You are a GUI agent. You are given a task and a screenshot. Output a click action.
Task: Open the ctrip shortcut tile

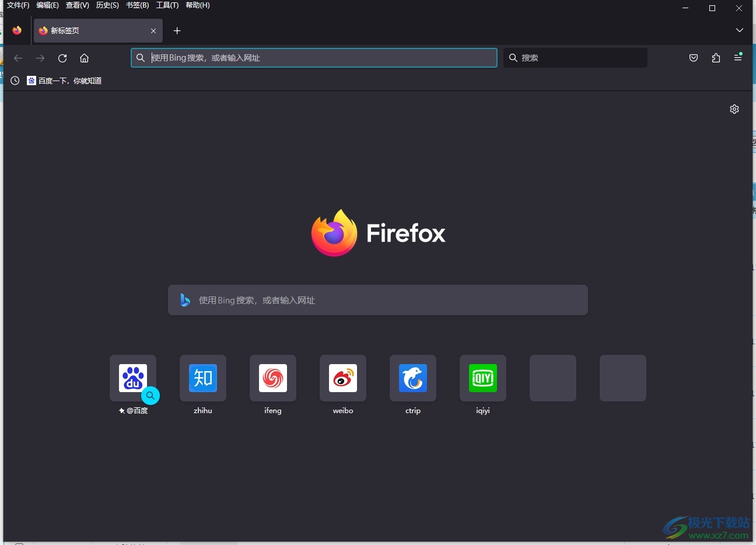(x=413, y=378)
